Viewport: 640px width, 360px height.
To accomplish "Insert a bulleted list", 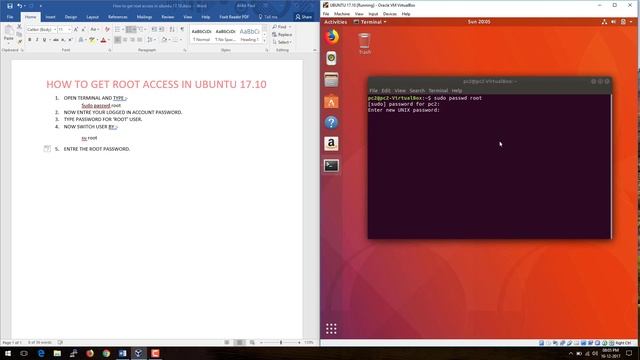I will coord(118,29).
